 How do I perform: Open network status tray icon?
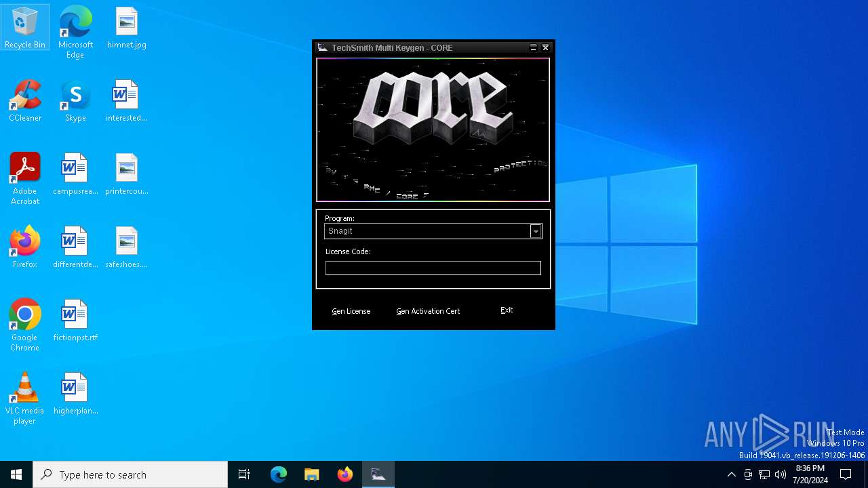click(764, 474)
